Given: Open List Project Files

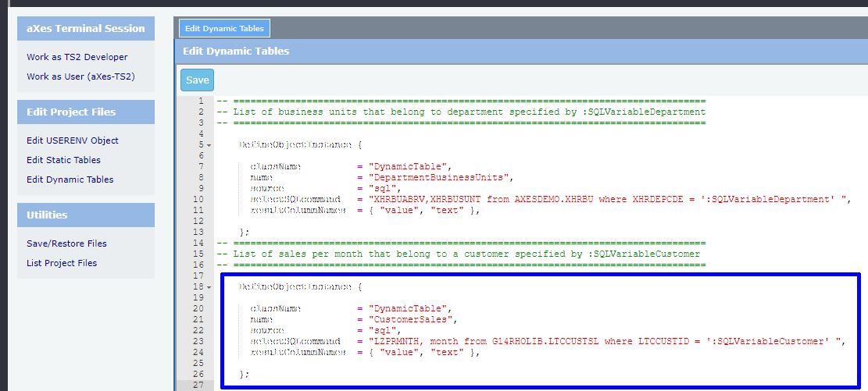Looking at the screenshot, I should point(62,263).
